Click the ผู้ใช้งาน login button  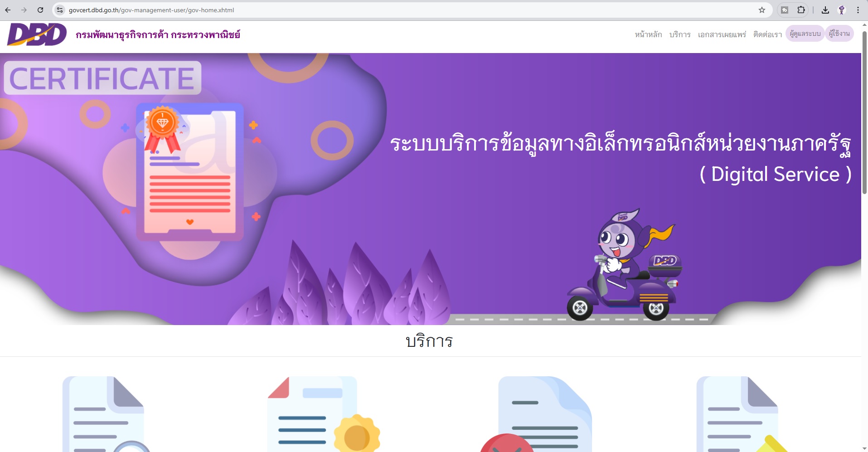tap(839, 34)
